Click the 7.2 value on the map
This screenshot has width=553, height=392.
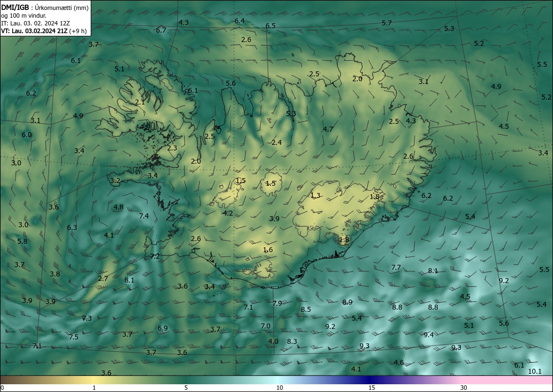coord(155,257)
